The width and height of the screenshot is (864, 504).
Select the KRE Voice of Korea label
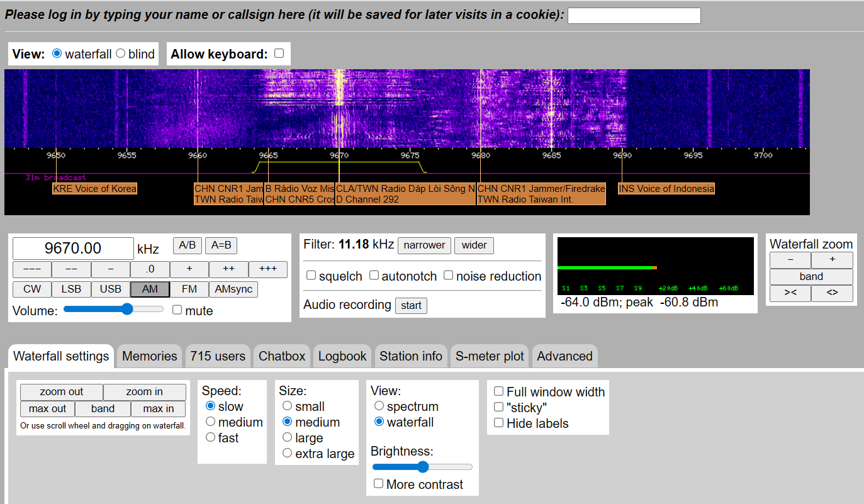(94, 189)
